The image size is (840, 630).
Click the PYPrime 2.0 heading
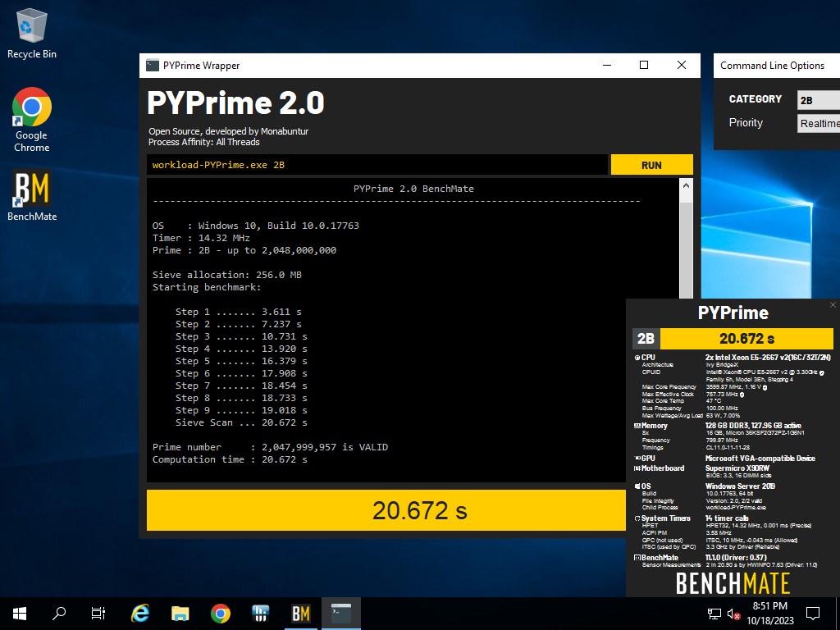(235, 103)
